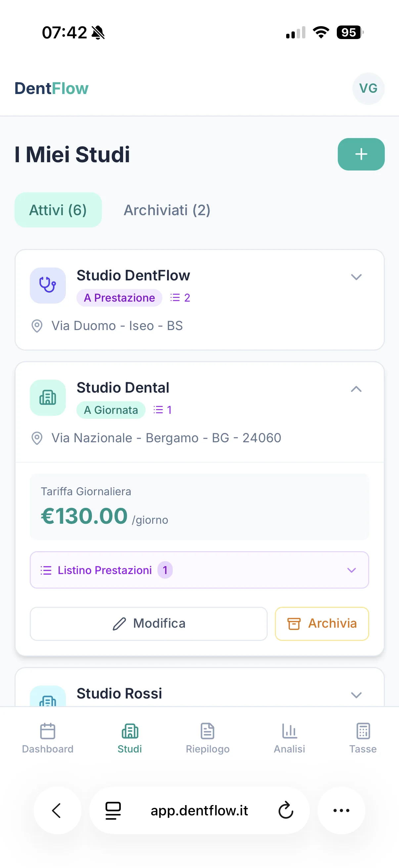Screen dimensions: 399x868
Task: Tap the app.dentflow.it address field
Action: [x=199, y=810]
